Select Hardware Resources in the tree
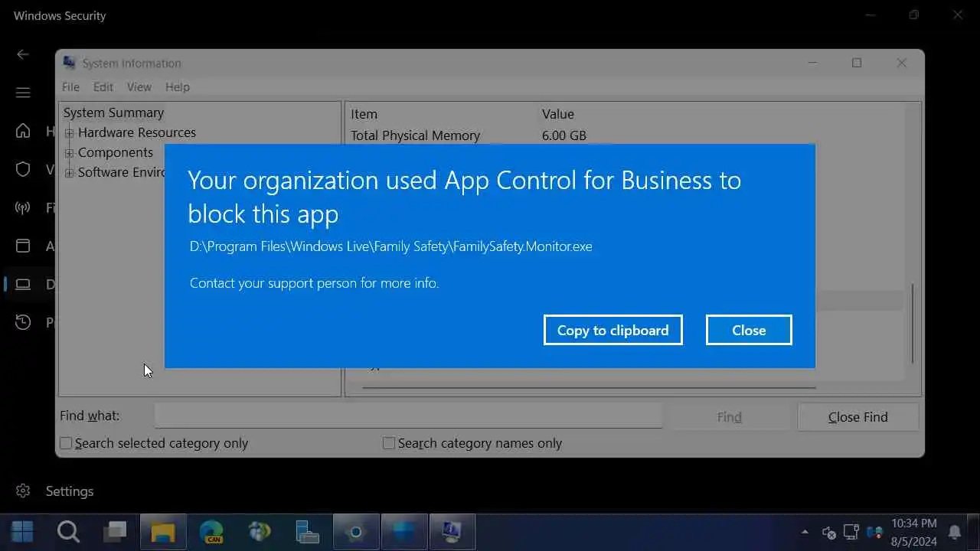980x551 pixels. click(x=137, y=132)
